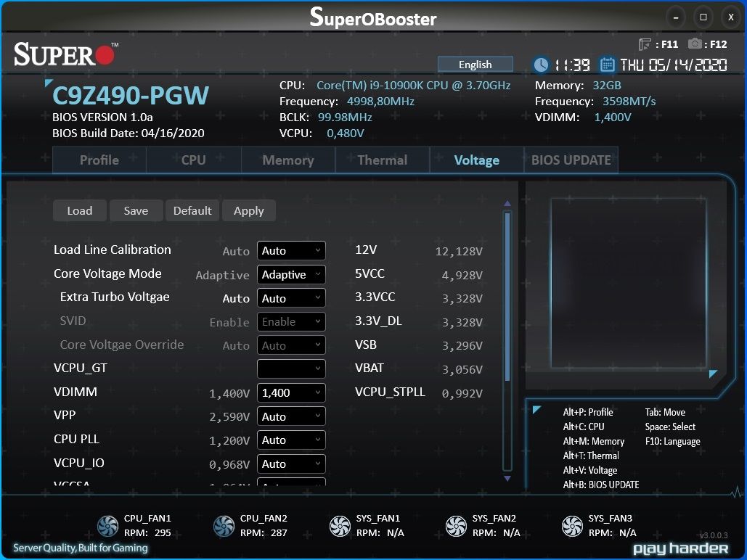Switch to the Memory tab
This screenshot has width=747, height=560.
tap(288, 160)
